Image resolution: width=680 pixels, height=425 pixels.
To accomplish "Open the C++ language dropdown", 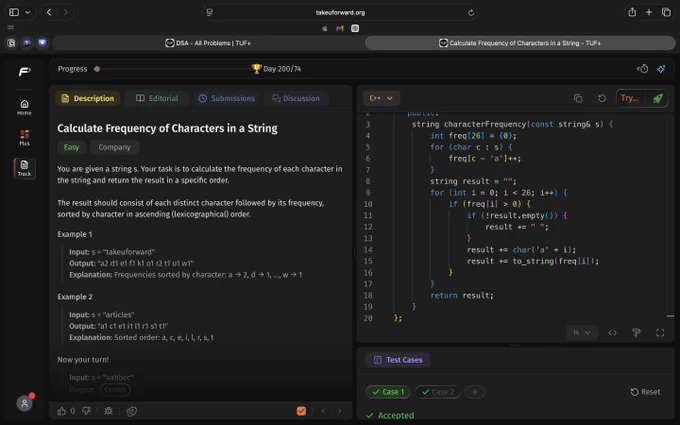I will pyautogui.click(x=381, y=98).
